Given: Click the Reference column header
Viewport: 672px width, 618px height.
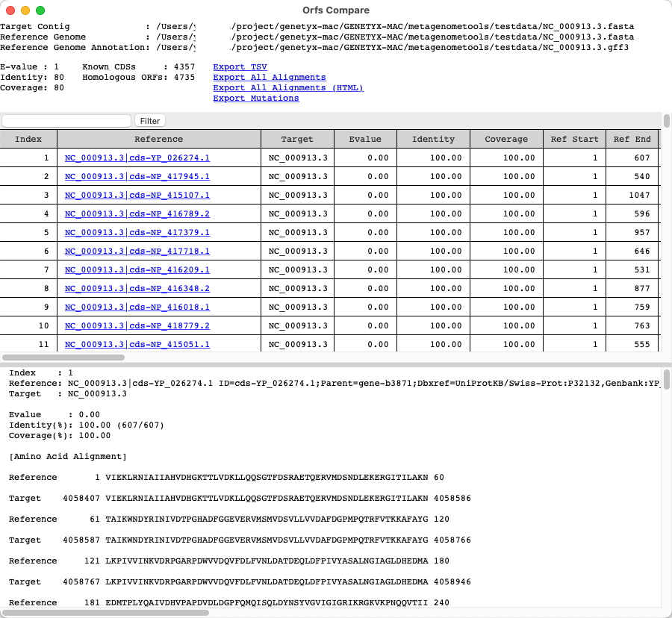Looking at the screenshot, I should [158, 139].
